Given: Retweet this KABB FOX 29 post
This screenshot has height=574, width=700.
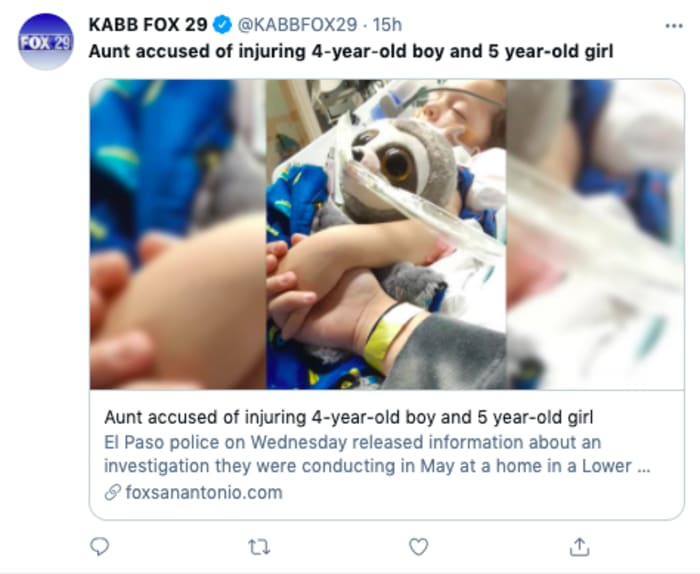Looking at the screenshot, I should tap(259, 547).
